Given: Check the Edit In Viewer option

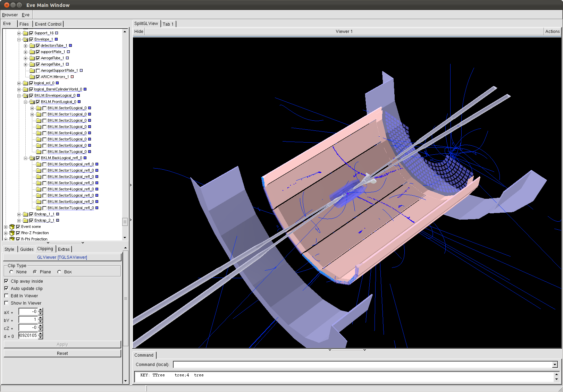Looking at the screenshot, I should (x=6, y=296).
